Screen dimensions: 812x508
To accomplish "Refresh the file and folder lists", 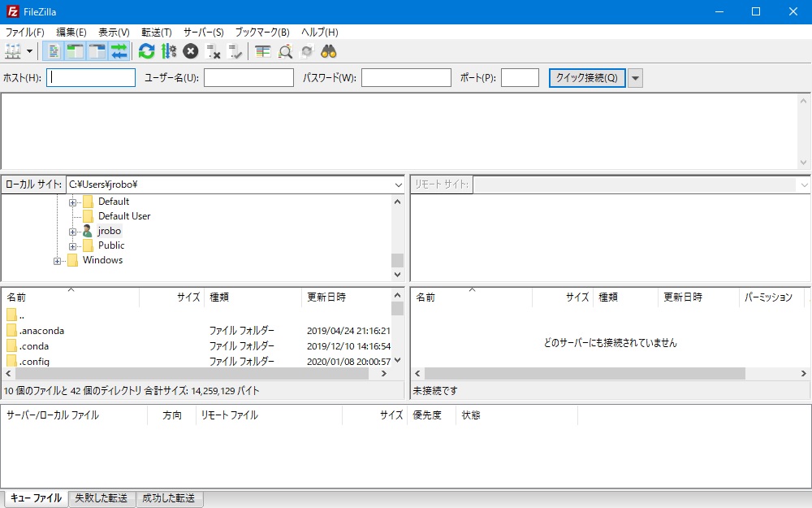I will (x=146, y=51).
